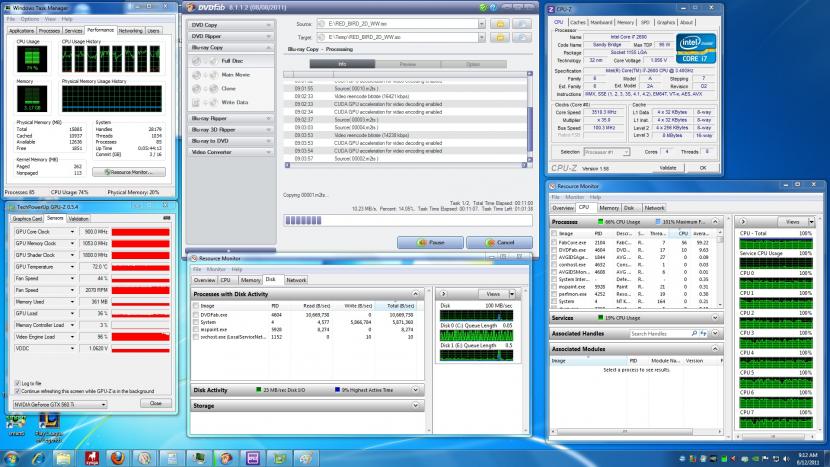
Task: Check the DVDFab.exe checkbox in CPU Processes list
Action: pos(554,250)
